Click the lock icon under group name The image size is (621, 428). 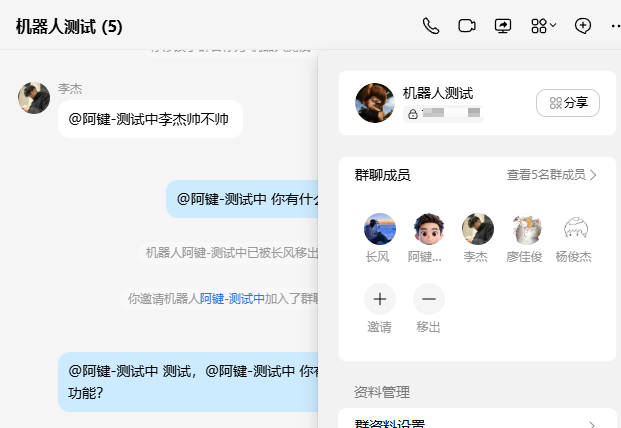point(413,114)
